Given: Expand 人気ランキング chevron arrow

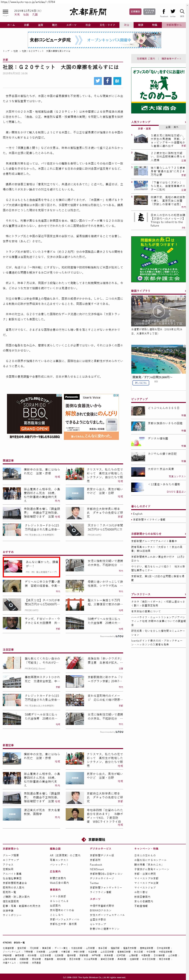Looking at the screenshot, I should [x=185, y=122].
